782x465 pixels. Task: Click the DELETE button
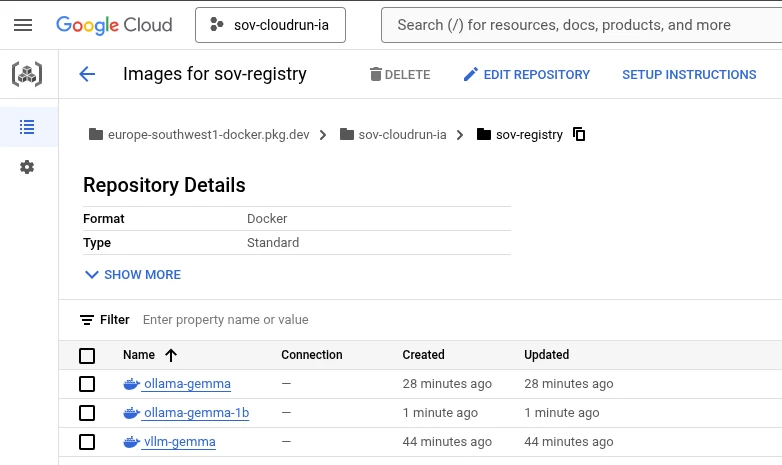click(400, 74)
